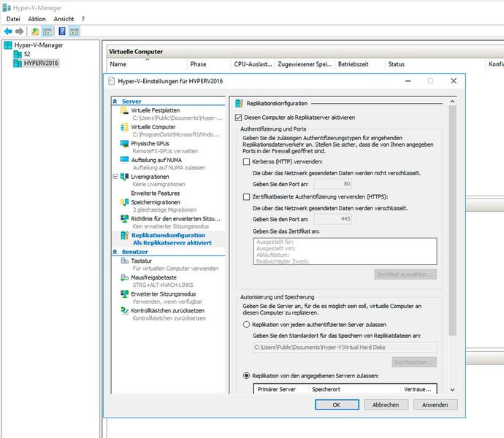
Task: Click the Name column header
Action: pyautogui.click(x=147, y=64)
